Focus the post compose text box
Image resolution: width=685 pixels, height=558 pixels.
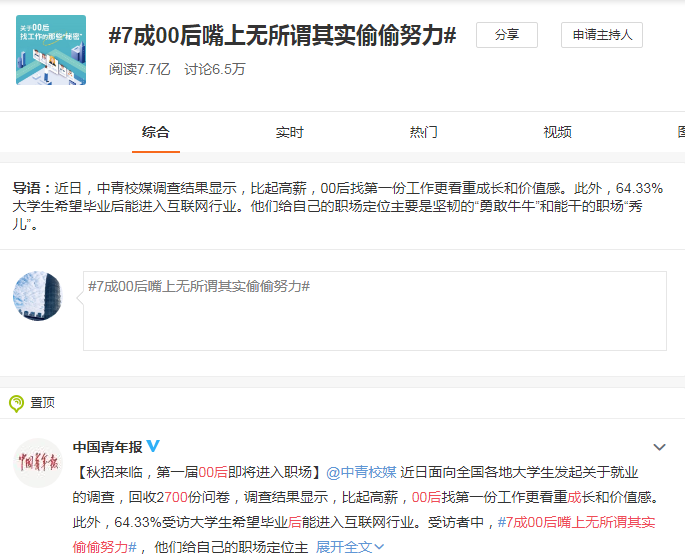[374, 311]
